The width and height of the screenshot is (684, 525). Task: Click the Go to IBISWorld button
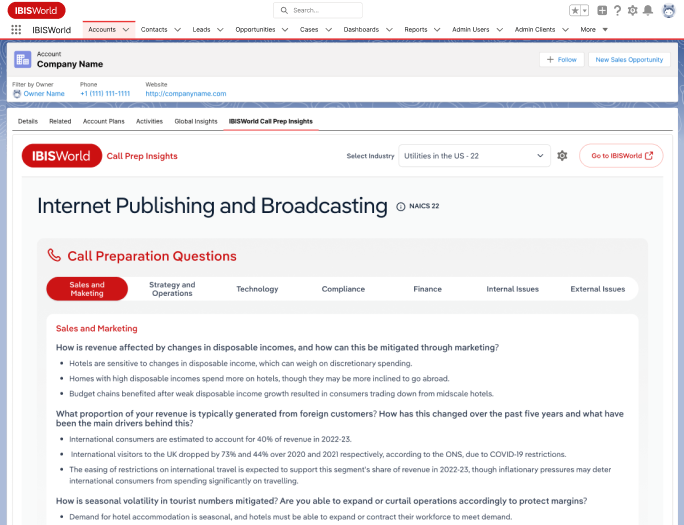pyautogui.click(x=620, y=156)
